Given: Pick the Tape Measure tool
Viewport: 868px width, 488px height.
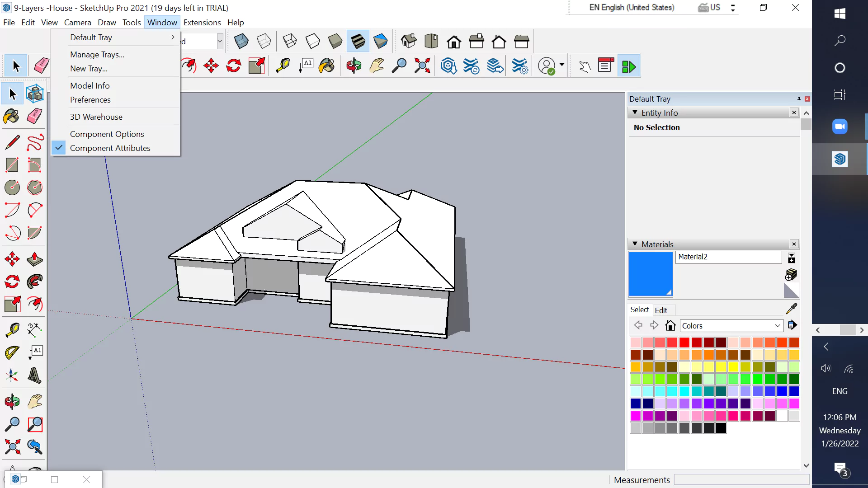Looking at the screenshot, I should click(12, 330).
